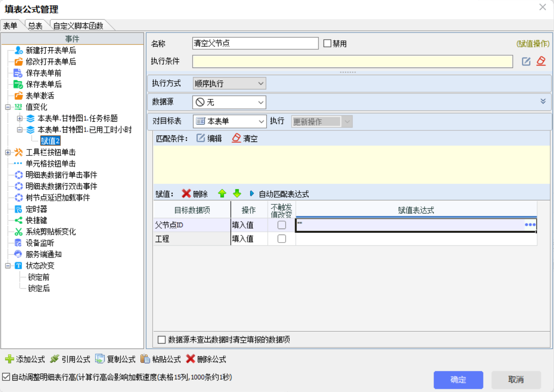Move assignment row up with green arrow
The width and height of the screenshot is (554, 392).
222,194
